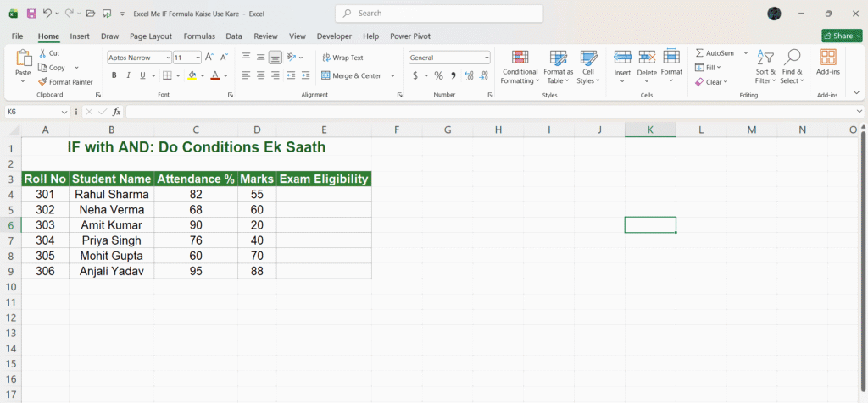The image size is (868, 403).
Task: Click Decrease Decimal button
Action: click(484, 75)
